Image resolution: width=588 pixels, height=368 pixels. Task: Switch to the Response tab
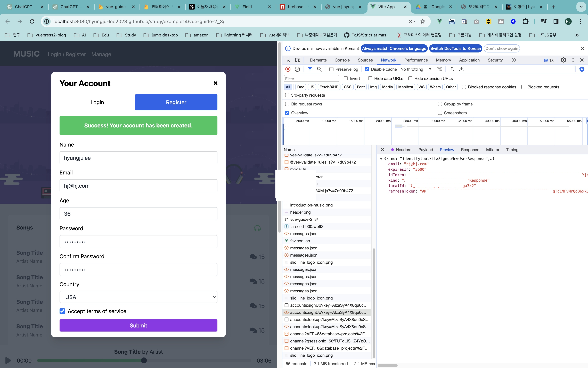[x=470, y=150]
